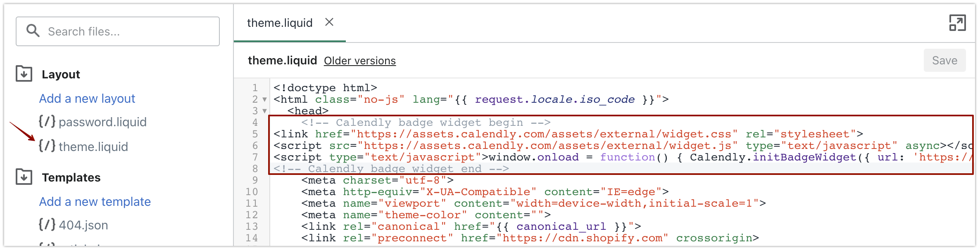Close the theme.liquid tab
The height and width of the screenshot is (250, 980).
point(329,22)
